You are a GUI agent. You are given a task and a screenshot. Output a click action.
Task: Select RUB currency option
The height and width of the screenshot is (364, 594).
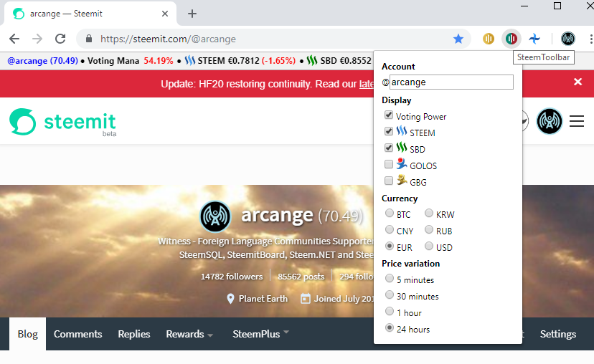click(x=429, y=229)
